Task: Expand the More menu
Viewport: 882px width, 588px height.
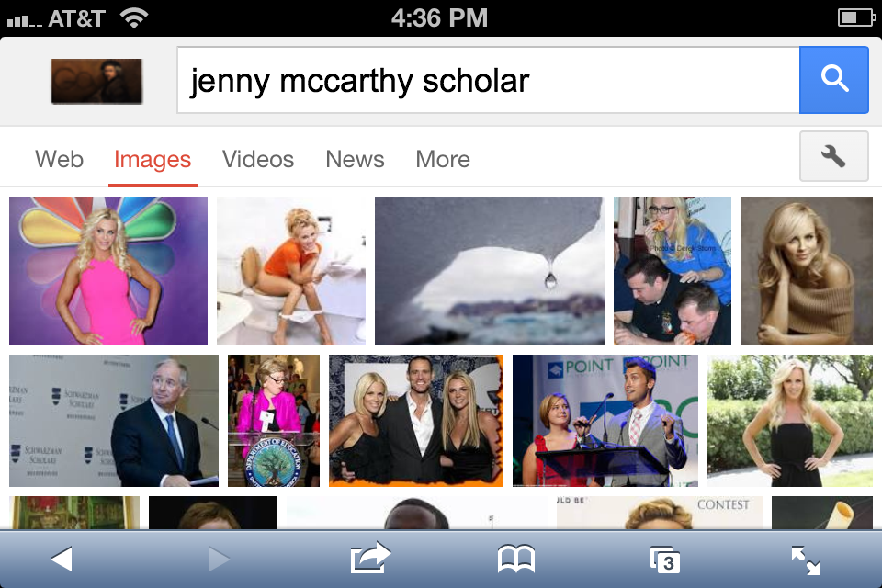Action: (x=443, y=159)
